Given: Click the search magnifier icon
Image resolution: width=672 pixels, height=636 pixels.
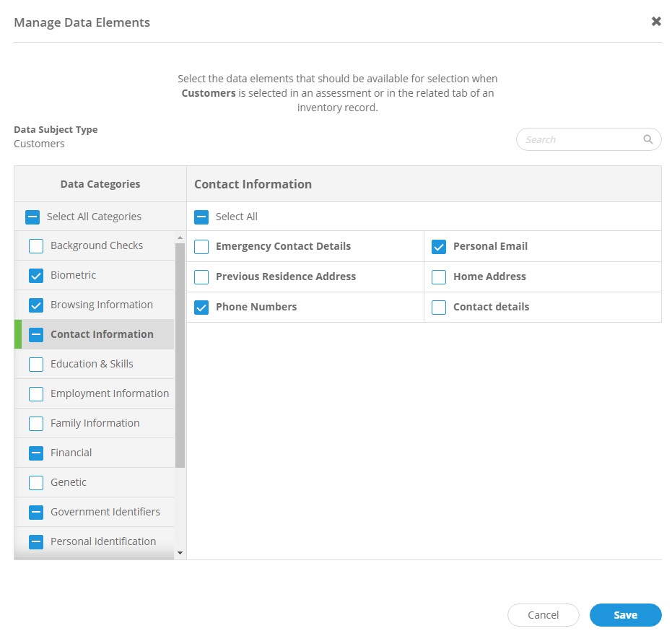Looking at the screenshot, I should 647,139.
